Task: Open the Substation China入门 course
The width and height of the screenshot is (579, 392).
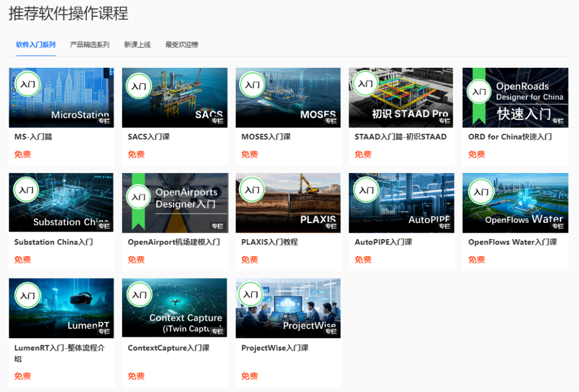Action: (x=61, y=203)
